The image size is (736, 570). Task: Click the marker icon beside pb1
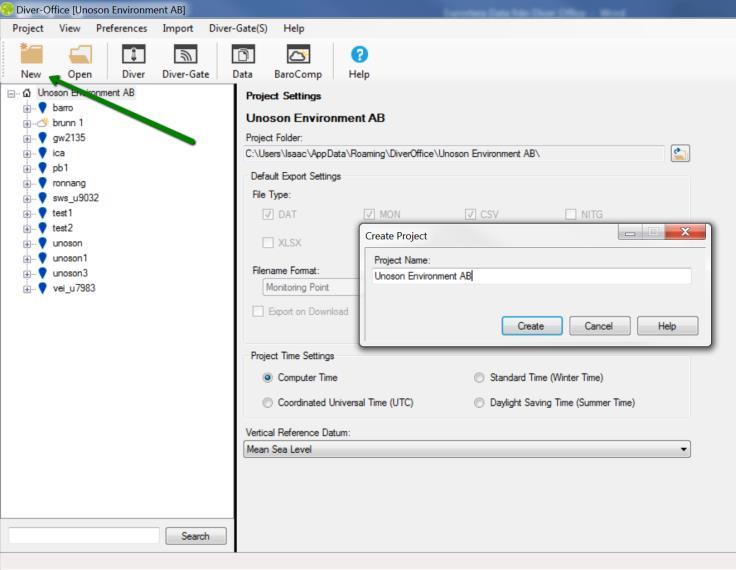point(43,168)
